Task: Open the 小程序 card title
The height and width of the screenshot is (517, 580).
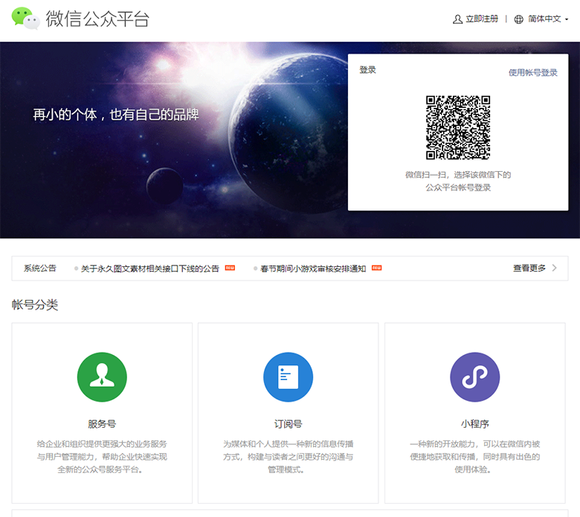Action: (x=475, y=424)
